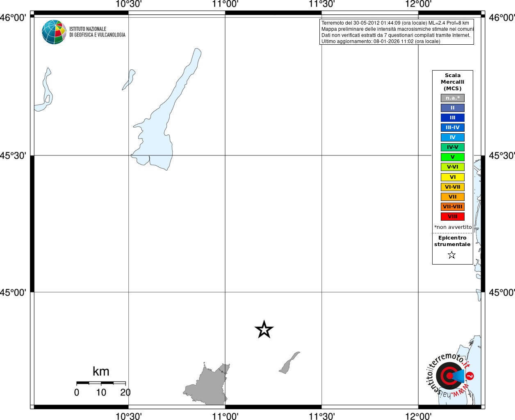Click the '*non avvertito' legend note
The height and width of the screenshot is (420, 515).
pos(453,227)
